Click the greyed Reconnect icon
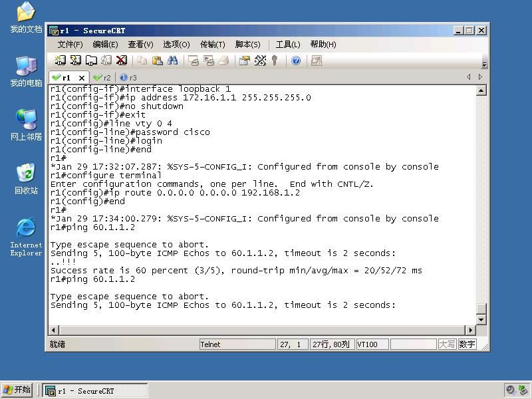 [x=106, y=61]
